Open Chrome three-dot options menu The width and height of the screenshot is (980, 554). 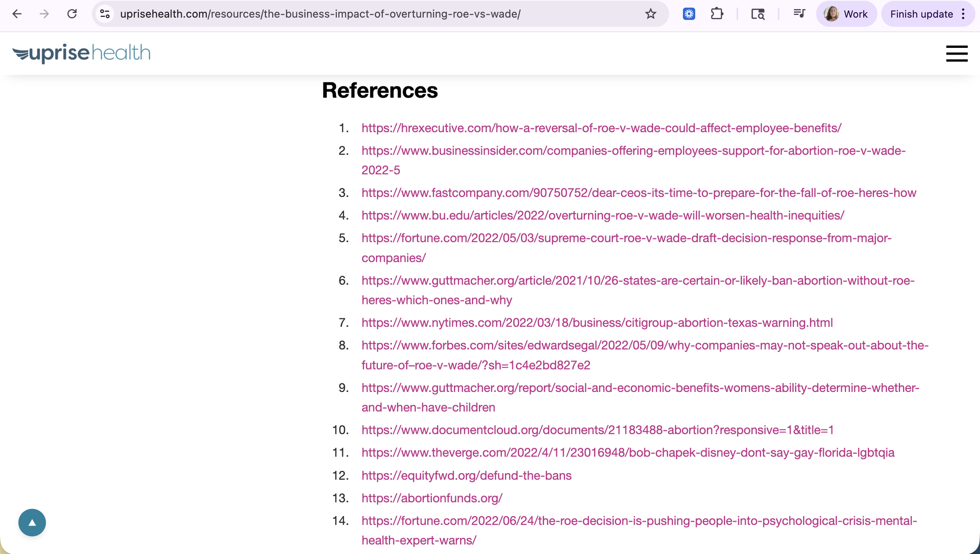click(x=963, y=14)
